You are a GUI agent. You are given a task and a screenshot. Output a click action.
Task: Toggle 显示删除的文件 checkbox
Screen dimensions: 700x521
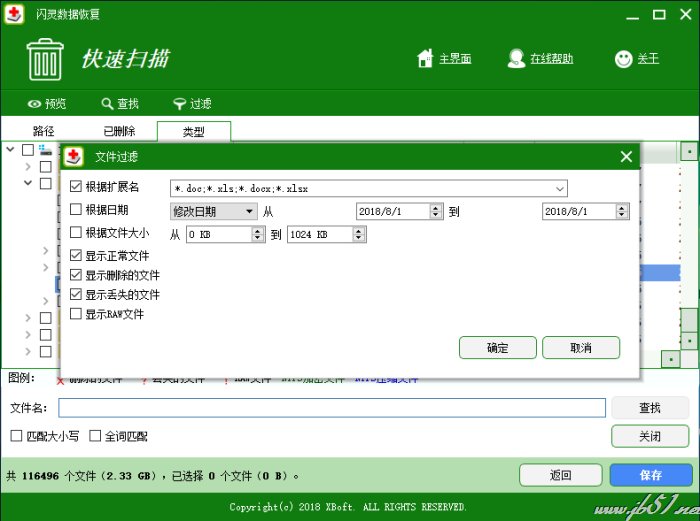pos(76,275)
